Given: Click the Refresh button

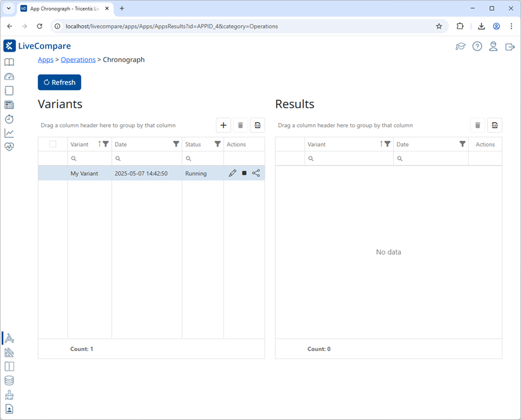Looking at the screenshot, I should (59, 83).
